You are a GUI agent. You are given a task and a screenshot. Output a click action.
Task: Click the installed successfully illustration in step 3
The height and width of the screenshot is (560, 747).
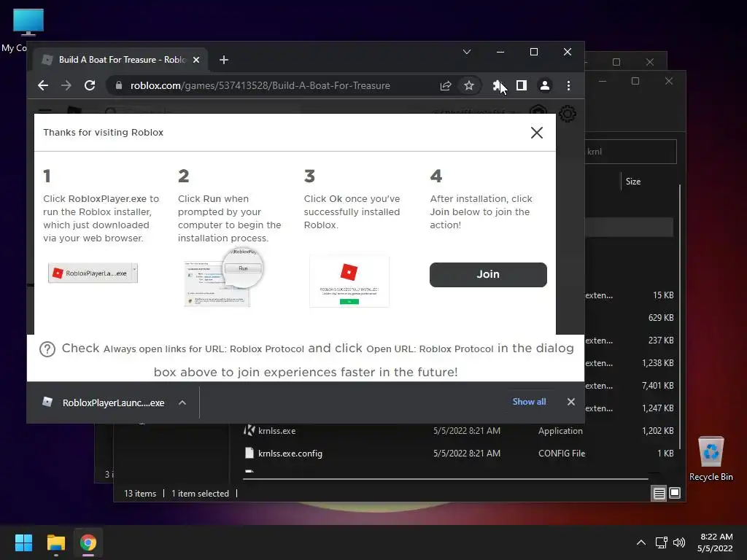(349, 281)
